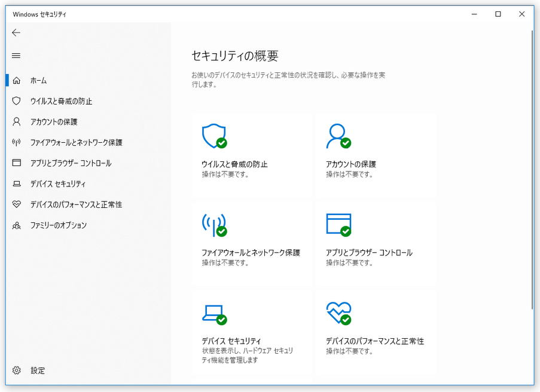Click the デバイス セキュリティ tile title
This screenshot has height=392, width=540.
click(231, 341)
